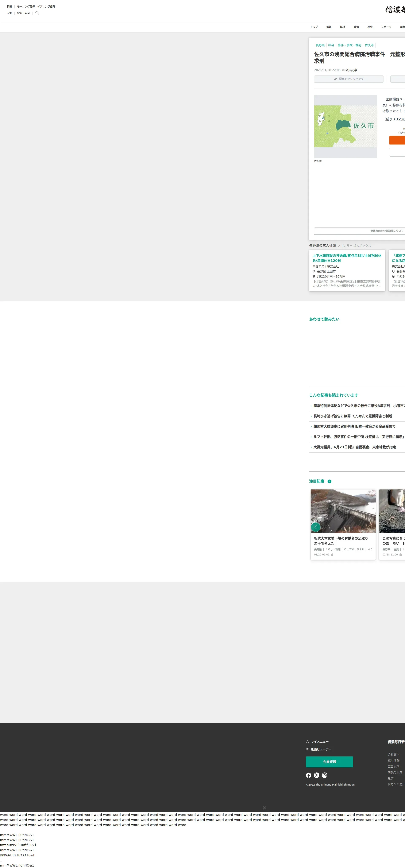
Task: Select the 経済 navigation tab
Action: [342, 27]
